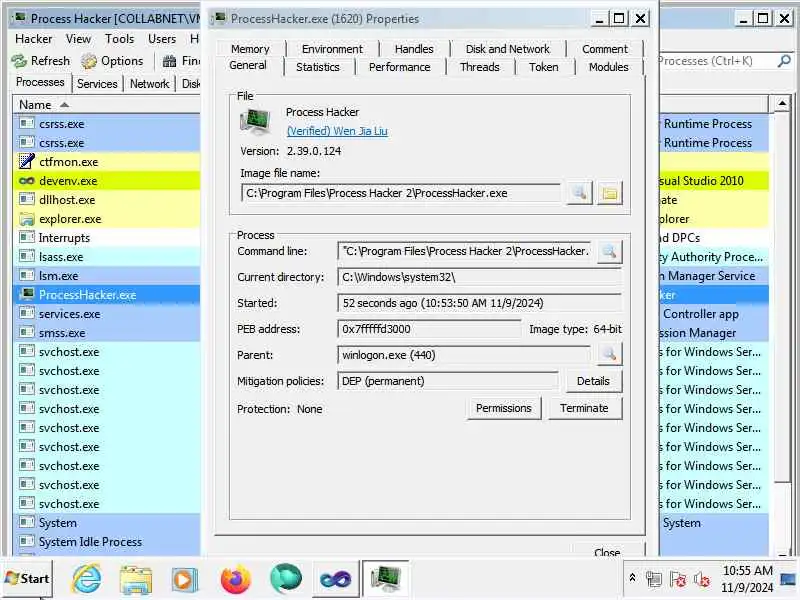Click the Terminate button

[x=584, y=408]
